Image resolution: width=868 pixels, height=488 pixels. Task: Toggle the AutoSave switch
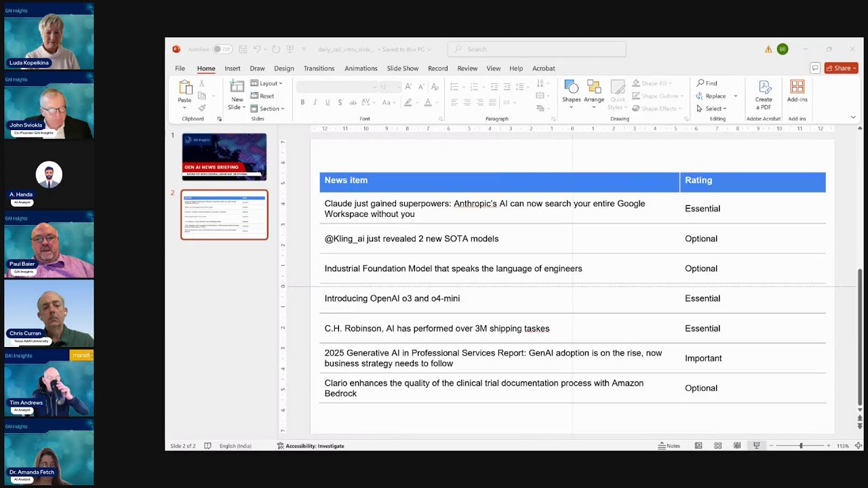(x=222, y=49)
